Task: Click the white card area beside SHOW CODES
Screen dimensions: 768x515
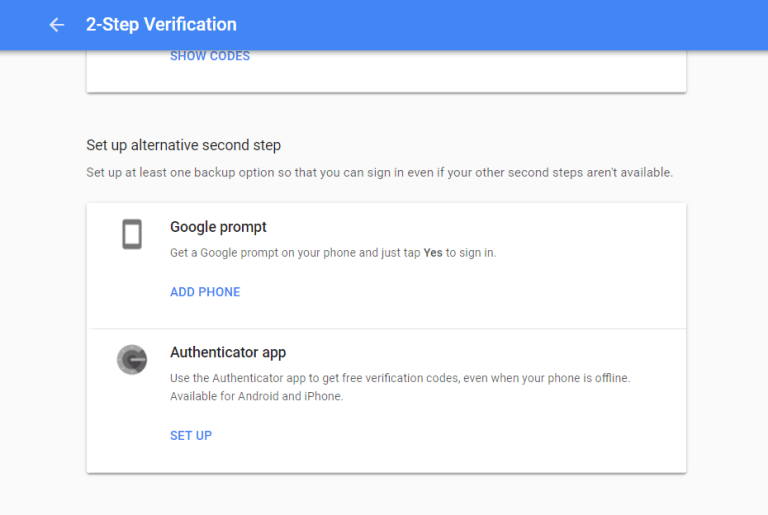Action: 450,60
